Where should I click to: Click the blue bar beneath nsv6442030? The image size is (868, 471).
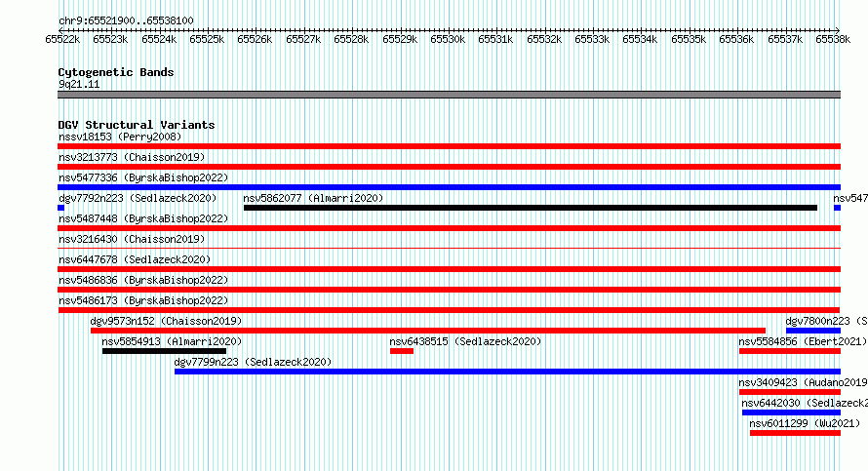pyautogui.click(x=792, y=412)
